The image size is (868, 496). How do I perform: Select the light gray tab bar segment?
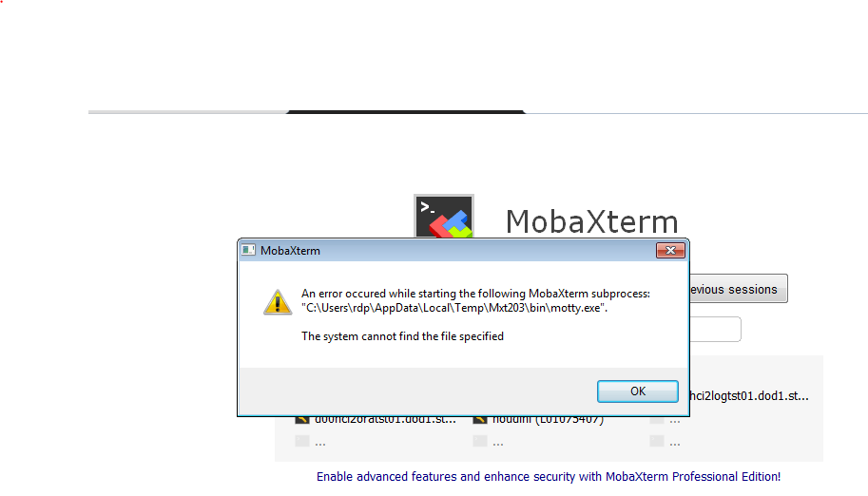click(x=187, y=112)
